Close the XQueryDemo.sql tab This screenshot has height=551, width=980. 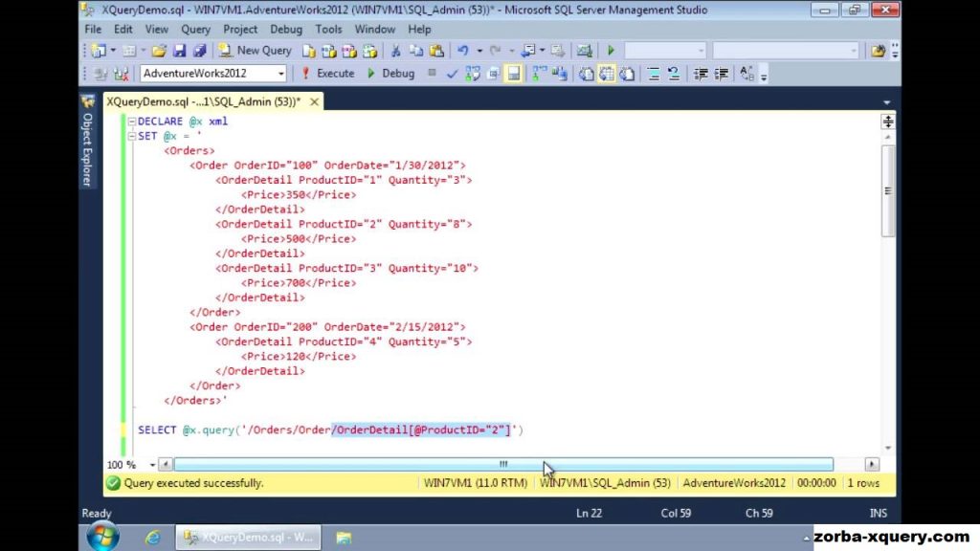314,101
